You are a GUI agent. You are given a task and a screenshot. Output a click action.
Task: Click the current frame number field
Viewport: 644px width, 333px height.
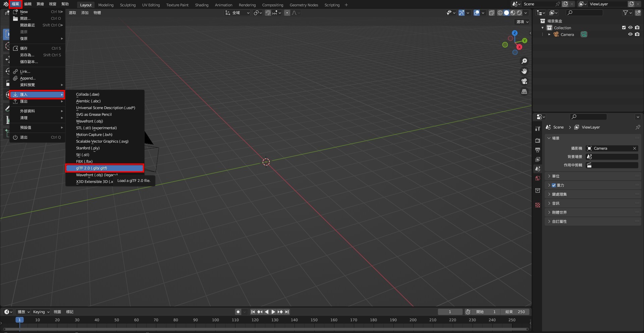[x=450, y=312]
